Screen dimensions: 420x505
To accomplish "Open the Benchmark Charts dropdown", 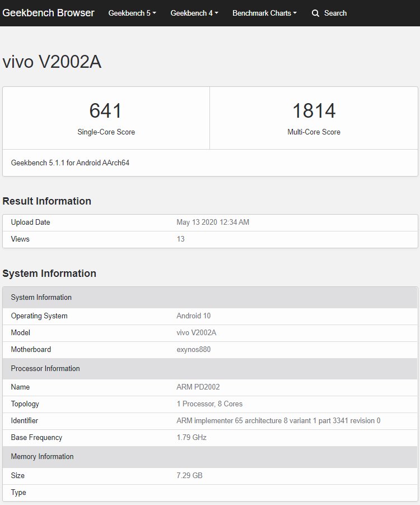I will pyautogui.click(x=264, y=13).
